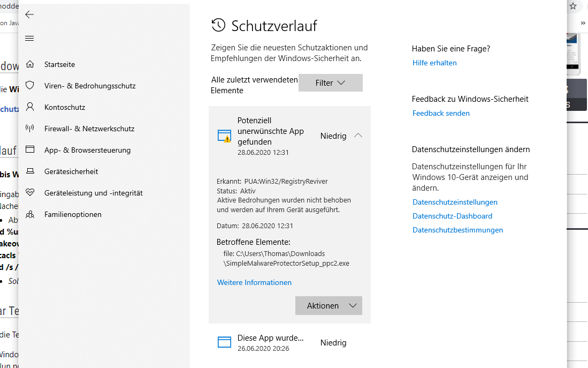
Task: Click the Schutzverlauf page heading
Action: point(274,26)
